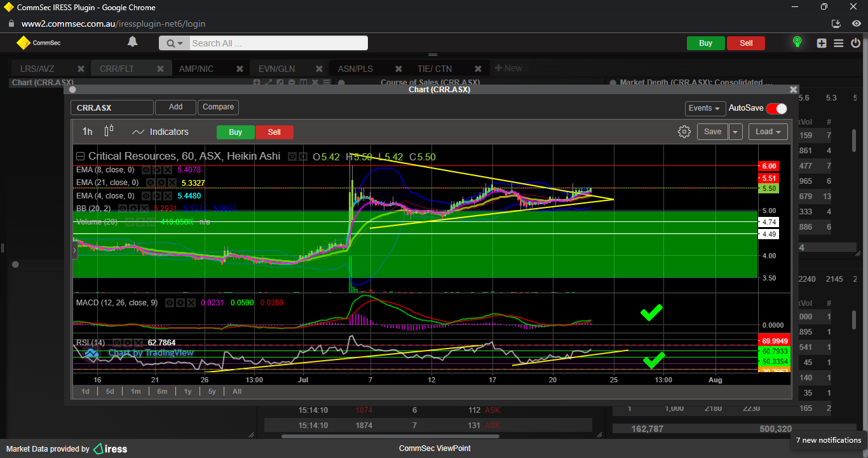This screenshot has width=868, height=458.
Task: Select the 6m time range
Action: [162, 391]
